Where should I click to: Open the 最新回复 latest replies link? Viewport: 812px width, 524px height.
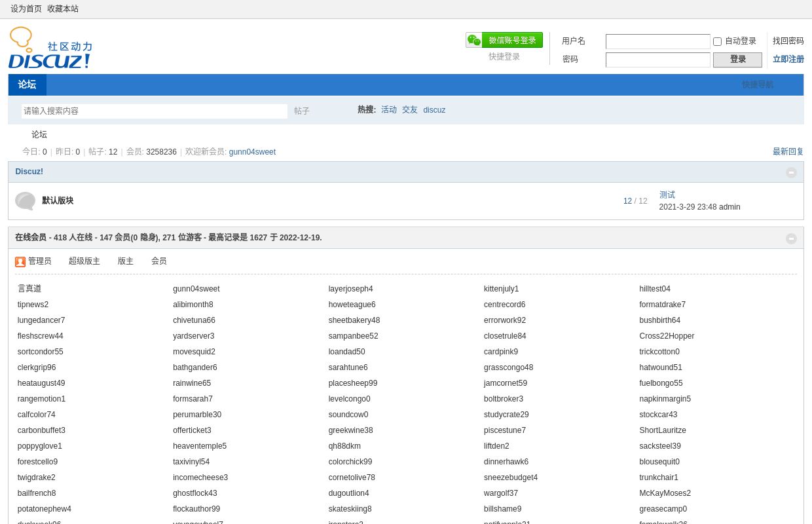pyautogui.click(x=788, y=152)
